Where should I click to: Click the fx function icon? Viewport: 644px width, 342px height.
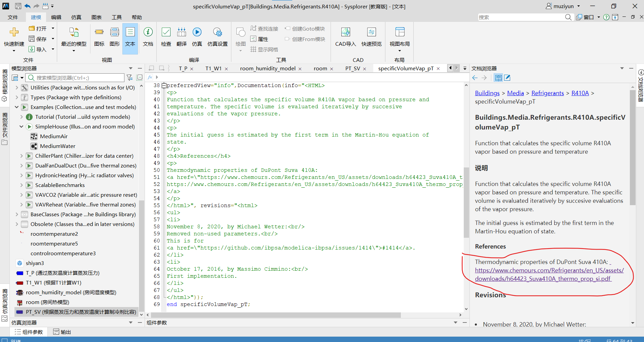pos(150,77)
